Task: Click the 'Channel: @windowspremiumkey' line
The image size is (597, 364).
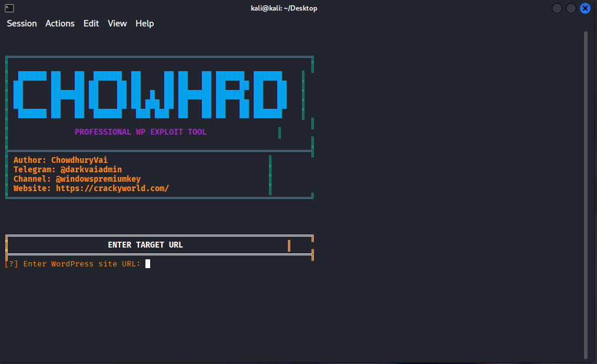Action: pyautogui.click(x=77, y=179)
